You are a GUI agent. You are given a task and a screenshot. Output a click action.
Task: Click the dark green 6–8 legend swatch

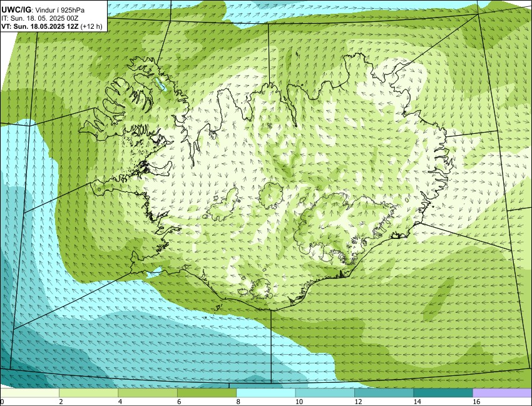pyautogui.click(x=207, y=393)
